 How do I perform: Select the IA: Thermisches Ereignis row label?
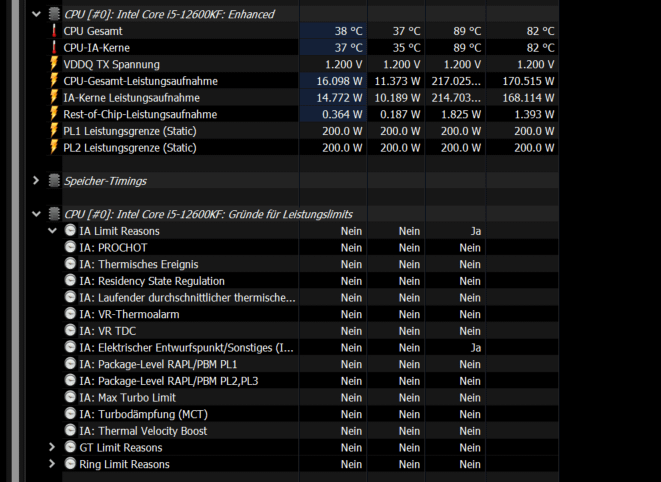(x=139, y=264)
